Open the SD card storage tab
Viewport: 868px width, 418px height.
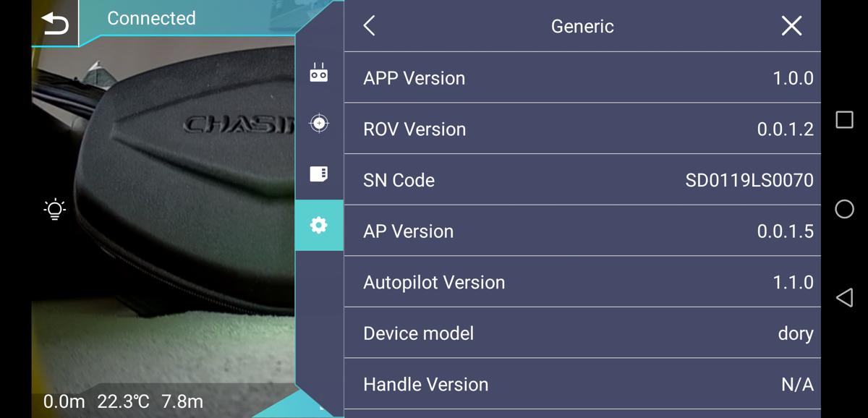[319, 174]
